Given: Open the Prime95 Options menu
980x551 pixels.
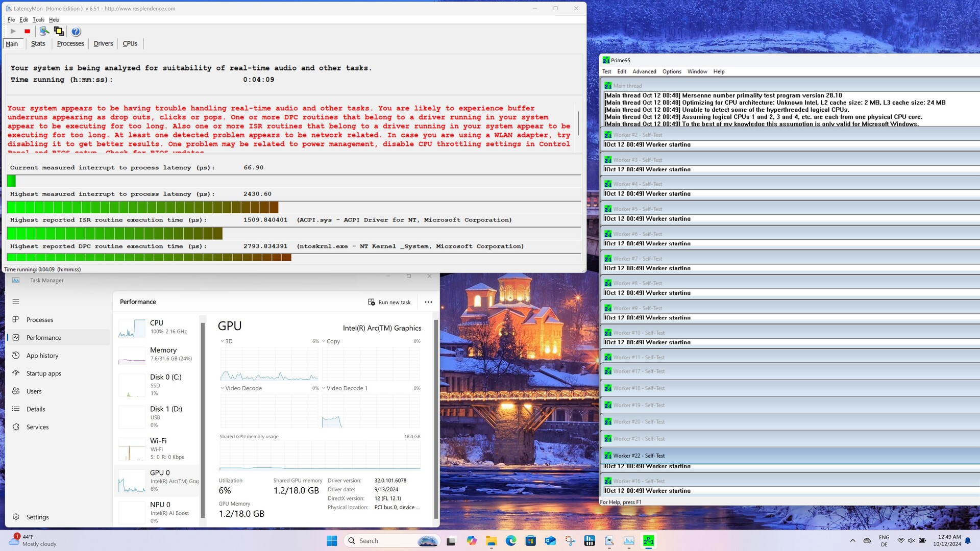Looking at the screenshot, I should tap(672, 71).
